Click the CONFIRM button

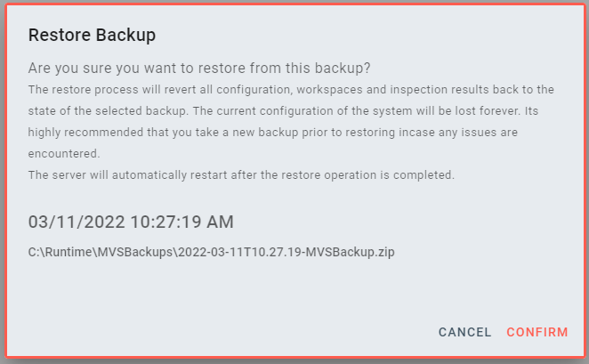[537, 332]
